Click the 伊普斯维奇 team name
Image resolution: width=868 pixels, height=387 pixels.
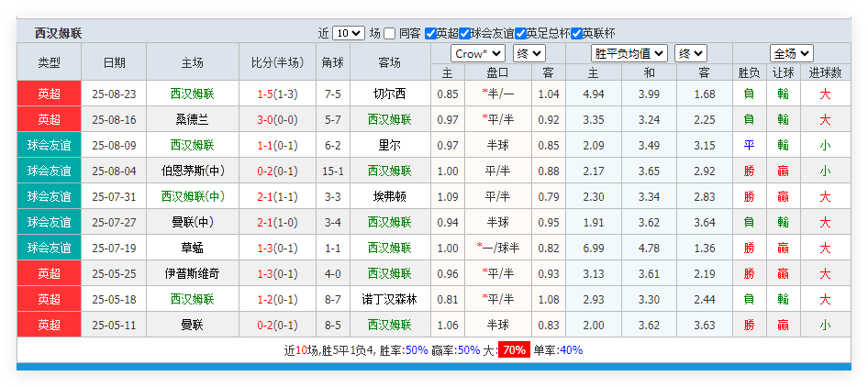coord(192,273)
